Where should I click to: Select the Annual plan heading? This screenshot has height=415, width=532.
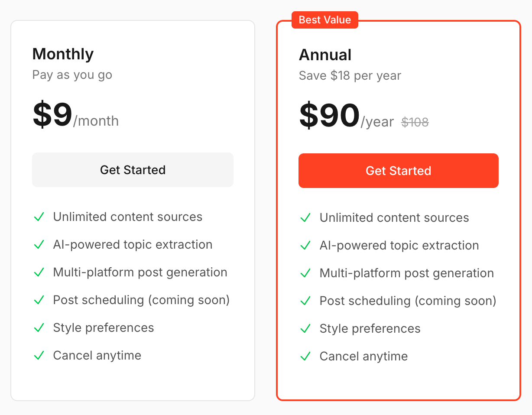coord(325,55)
